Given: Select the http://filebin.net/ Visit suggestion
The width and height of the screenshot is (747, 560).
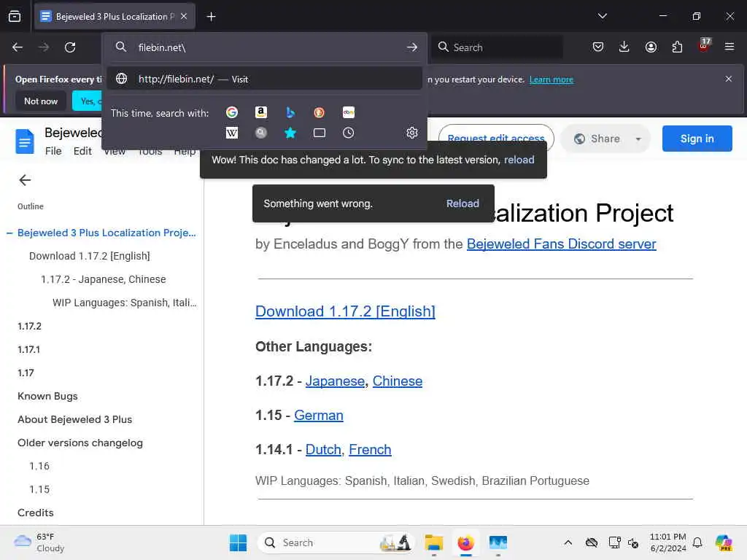Looking at the screenshot, I should [x=264, y=79].
